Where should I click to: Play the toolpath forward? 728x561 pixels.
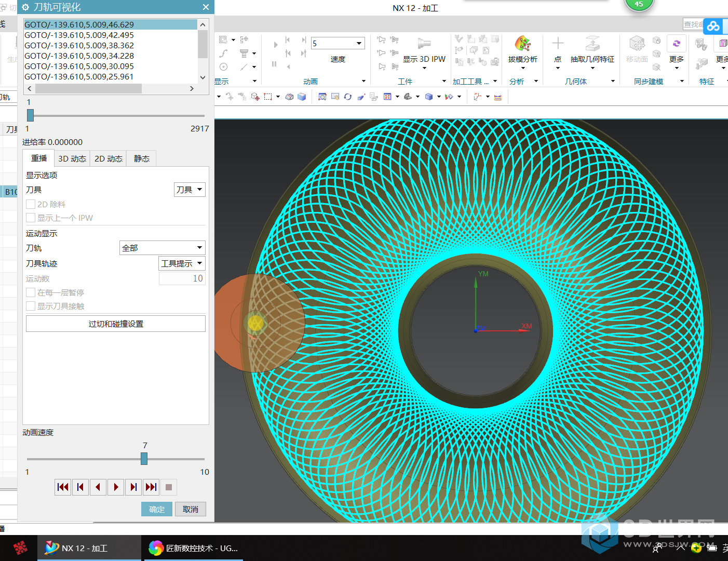click(116, 487)
